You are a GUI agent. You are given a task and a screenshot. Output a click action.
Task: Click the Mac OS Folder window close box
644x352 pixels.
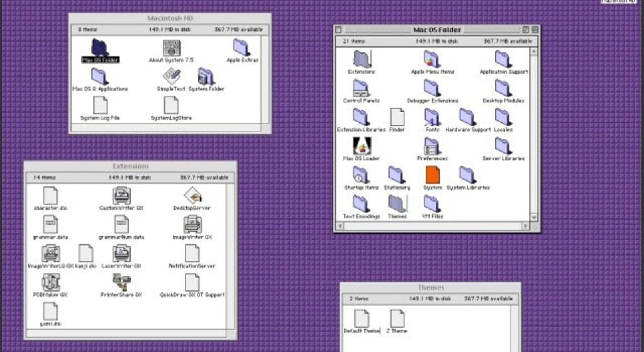[338, 30]
